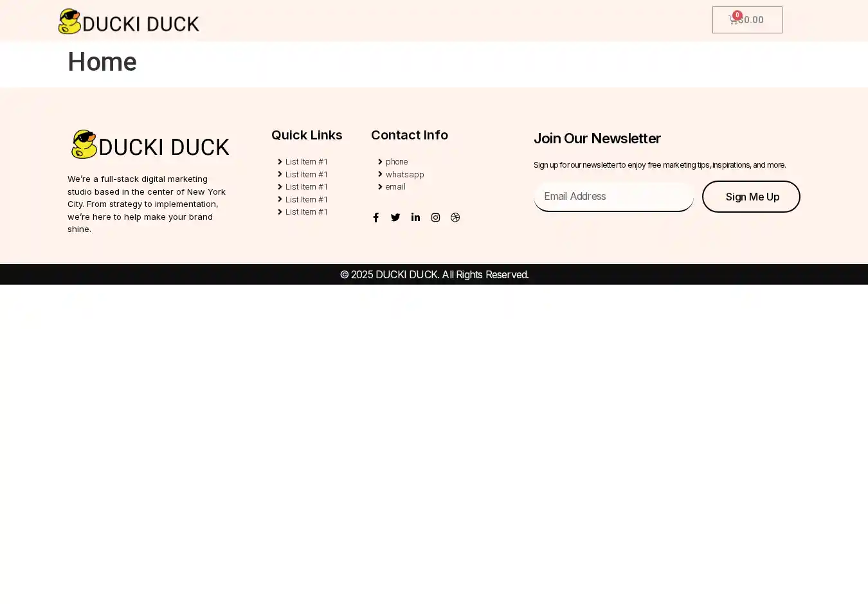Open the Instagram social icon
This screenshot has width=868, height=604.
435,218
